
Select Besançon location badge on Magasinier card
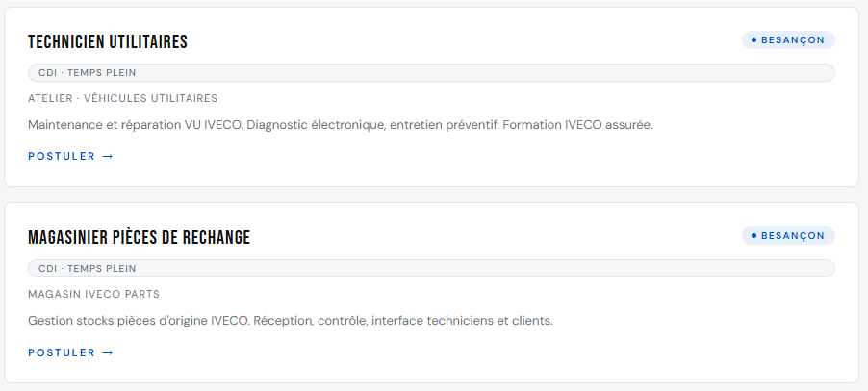(788, 235)
